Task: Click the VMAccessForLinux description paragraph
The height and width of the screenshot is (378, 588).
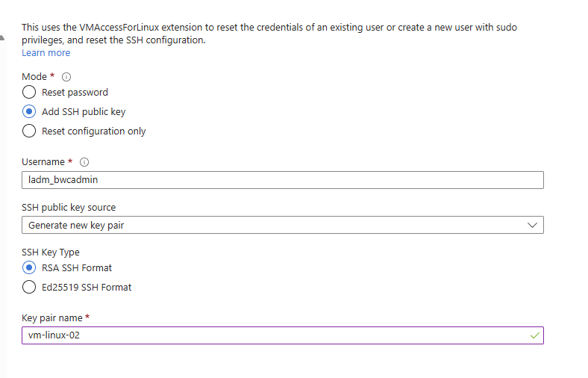Action: (x=269, y=34)
